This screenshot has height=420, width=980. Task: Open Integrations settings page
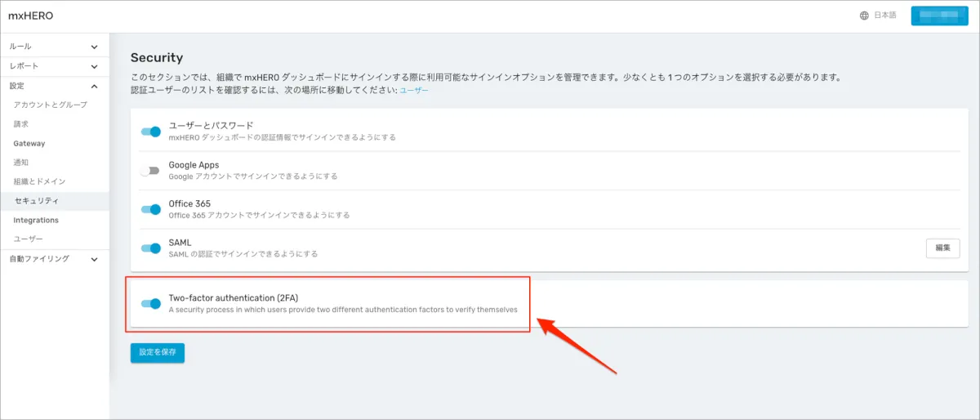click(36, 221)
